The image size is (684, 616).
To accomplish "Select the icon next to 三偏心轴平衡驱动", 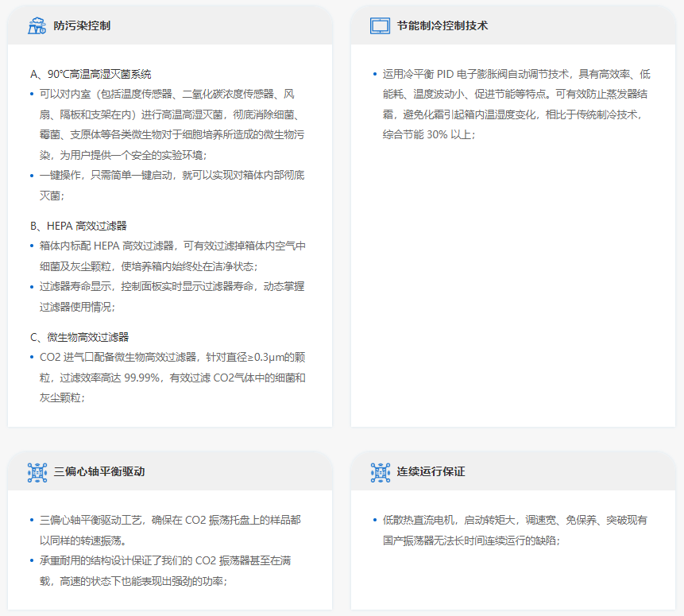I will (x=37, y=472).
